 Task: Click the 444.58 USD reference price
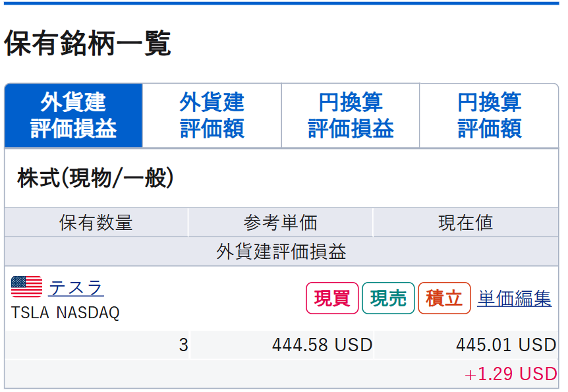pos(322,345)
